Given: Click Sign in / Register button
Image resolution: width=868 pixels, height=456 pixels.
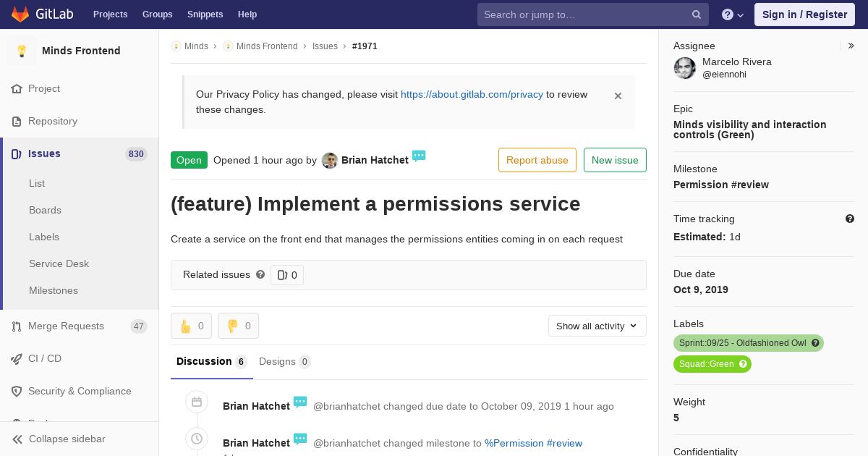Looking at the screenshot, I should pos(804,14).
